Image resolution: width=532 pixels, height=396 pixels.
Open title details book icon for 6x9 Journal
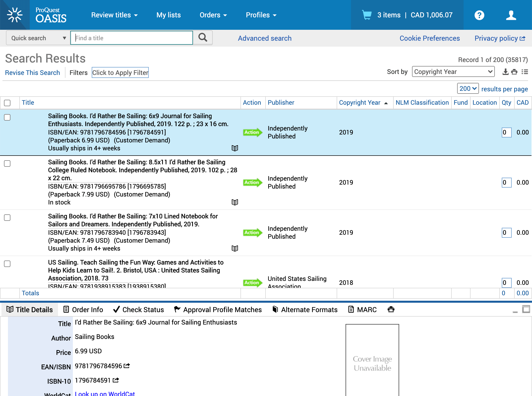point(235,148)
